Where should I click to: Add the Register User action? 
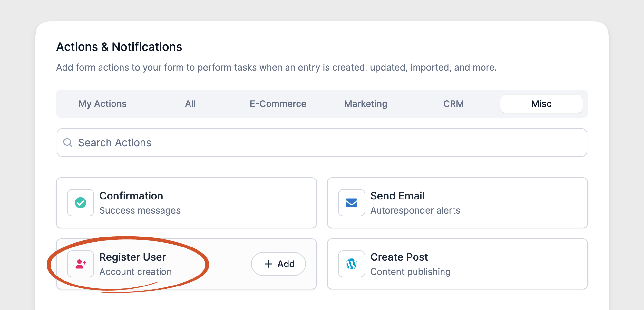pyautogui.click(x=278, y=264)
